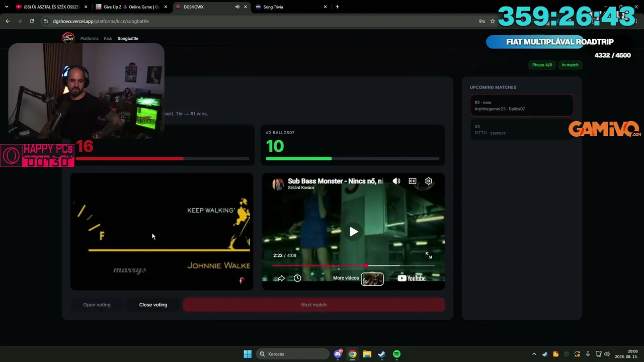Open File Explorer from the taskbar
The height and width of the screenshot is (362, 644).
[x=367, y=354]
